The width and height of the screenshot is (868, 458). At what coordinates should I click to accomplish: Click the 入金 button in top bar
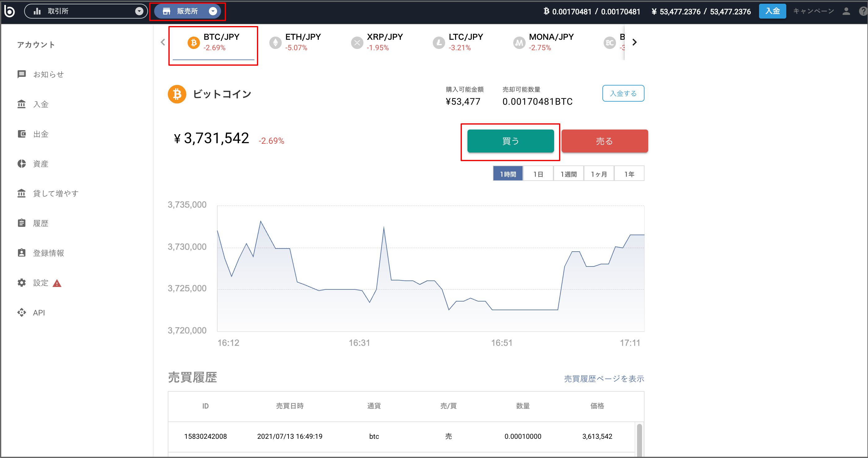772,11
